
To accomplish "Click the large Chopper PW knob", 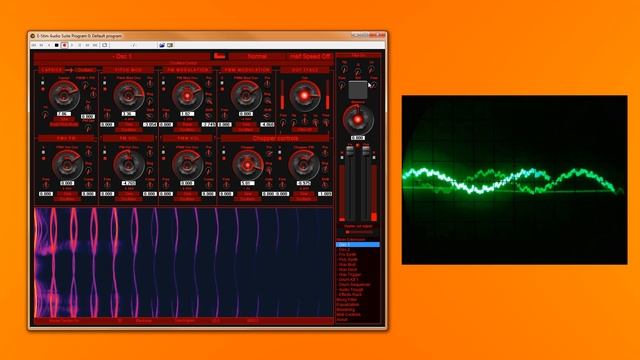I will pos(304,165).
